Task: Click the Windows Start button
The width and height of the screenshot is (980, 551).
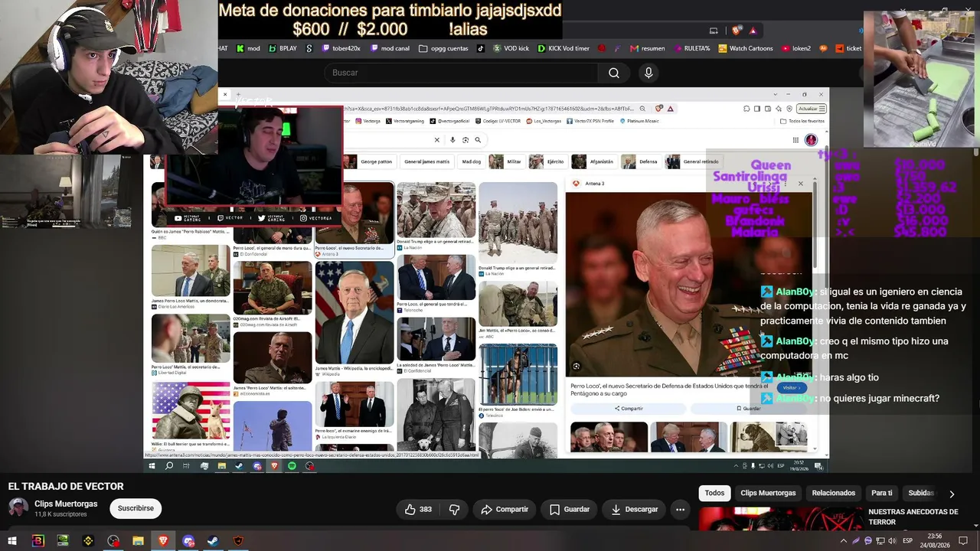Action: coord(12,541)
